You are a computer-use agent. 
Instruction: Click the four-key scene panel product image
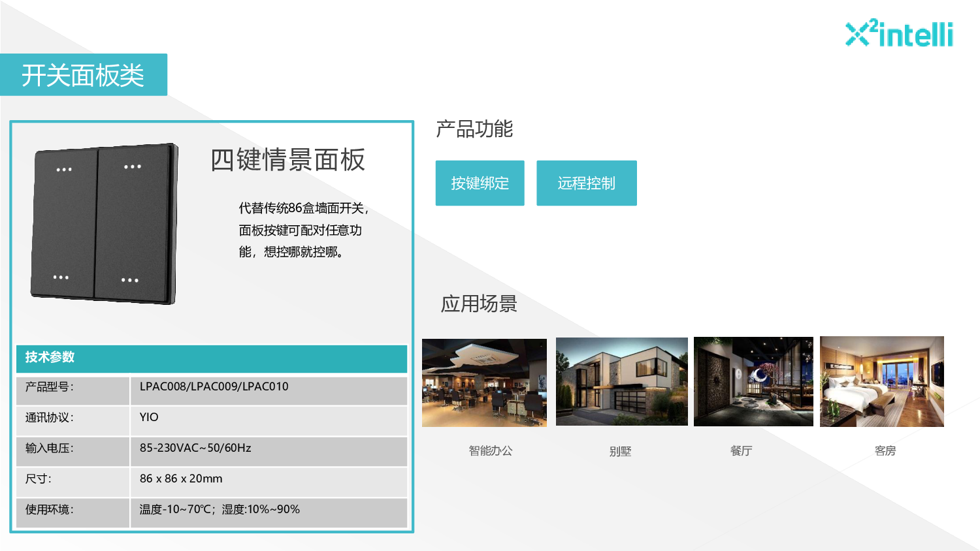pos(105,224)
